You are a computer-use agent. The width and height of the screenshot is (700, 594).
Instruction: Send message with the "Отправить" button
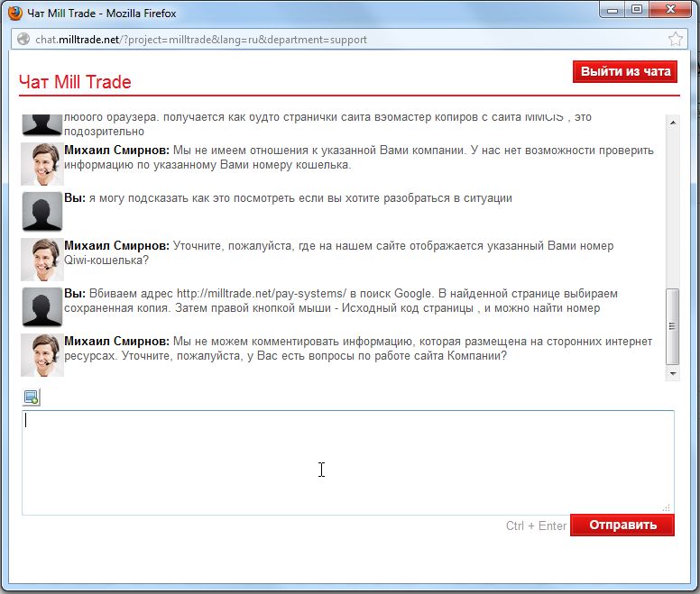(622, 525)
